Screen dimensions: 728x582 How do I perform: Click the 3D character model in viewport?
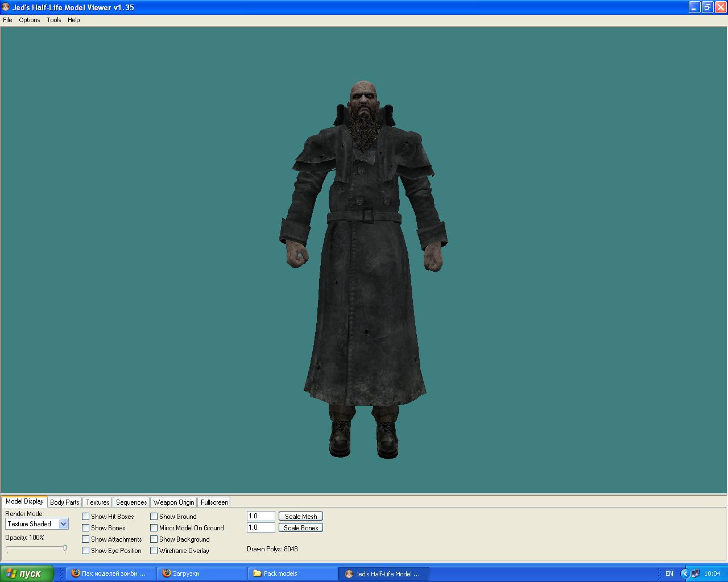point(363,270)
